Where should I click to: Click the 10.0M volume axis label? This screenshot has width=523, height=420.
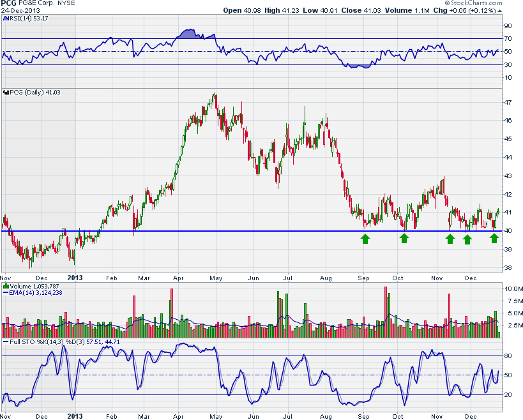pos(513,289)
